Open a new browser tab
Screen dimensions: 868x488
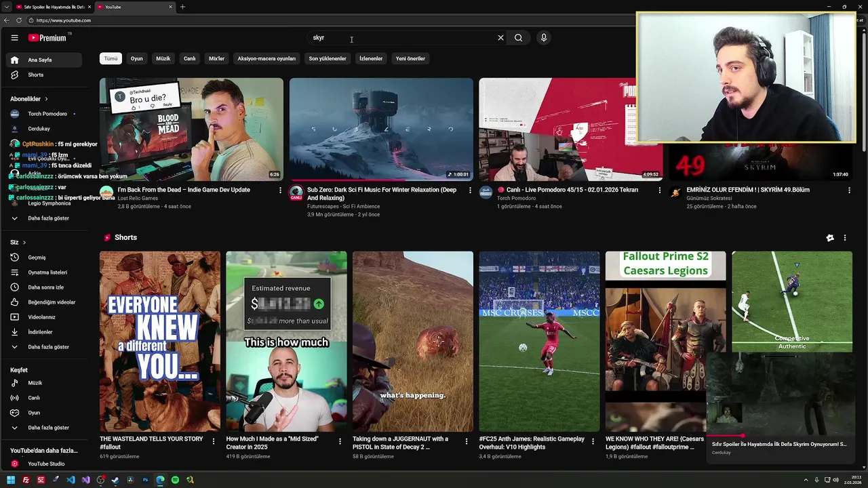182,7
